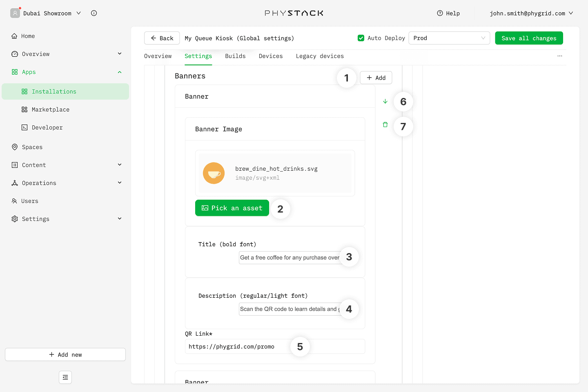
Task: Open the Prod environment dropdown
Action: [449, 38]
